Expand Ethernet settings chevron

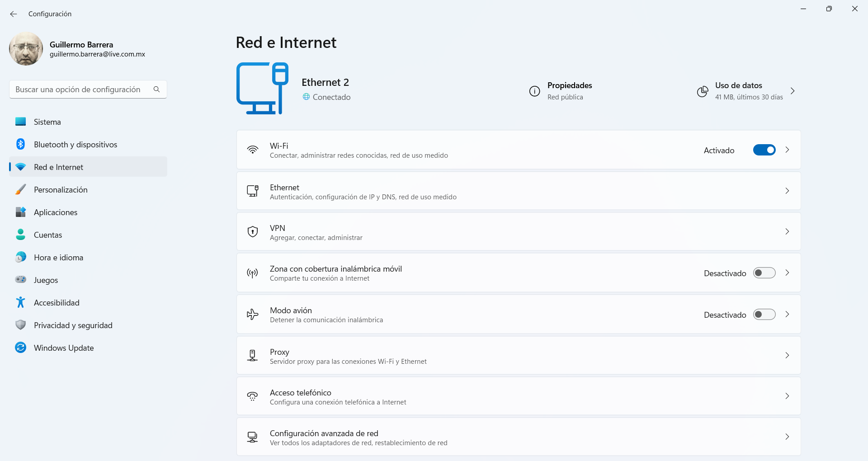787,191
